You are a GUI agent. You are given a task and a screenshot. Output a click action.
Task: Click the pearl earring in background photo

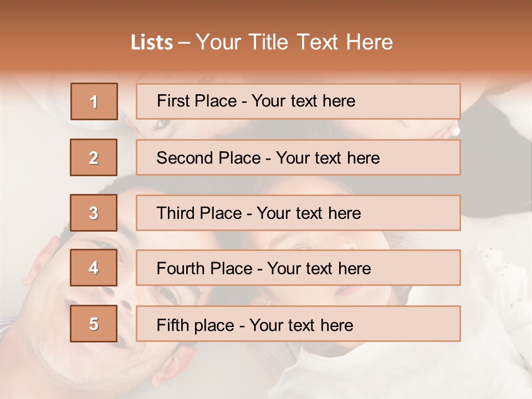pos(456,131)
